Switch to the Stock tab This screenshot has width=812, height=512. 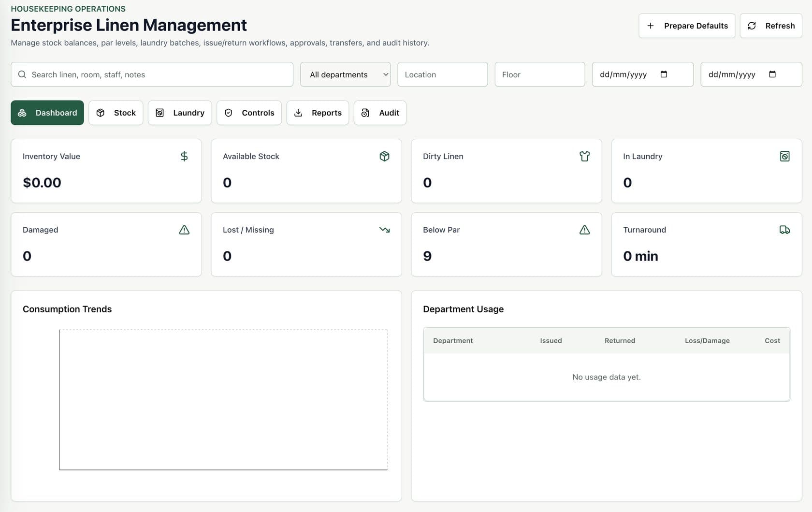(116, 113)
